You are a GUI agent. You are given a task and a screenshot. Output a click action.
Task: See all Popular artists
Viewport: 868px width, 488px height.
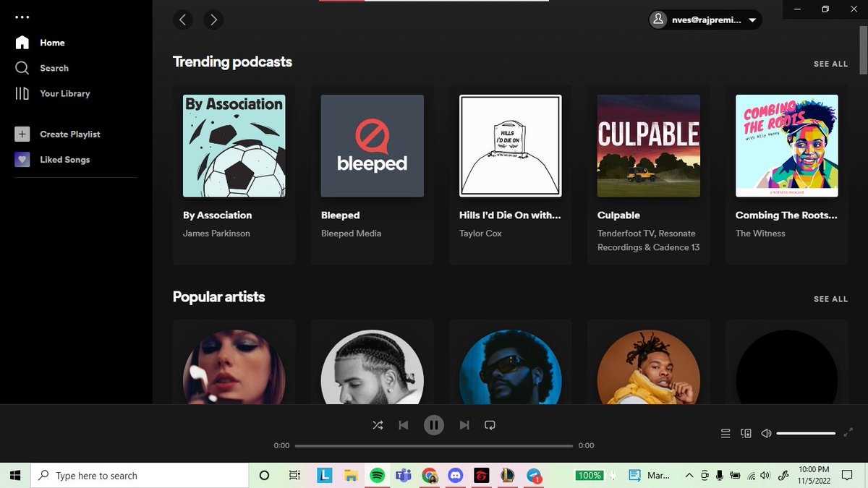pos(830,299)
